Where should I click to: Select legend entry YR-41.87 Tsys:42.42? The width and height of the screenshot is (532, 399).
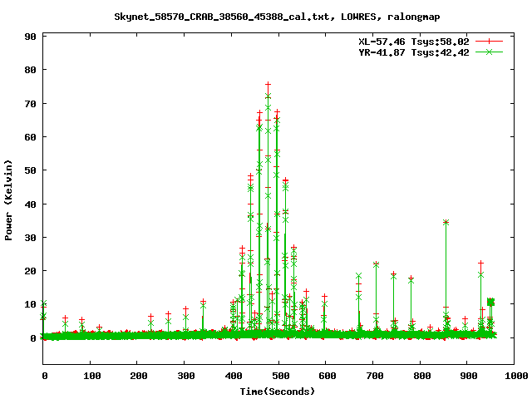[414, 52]
